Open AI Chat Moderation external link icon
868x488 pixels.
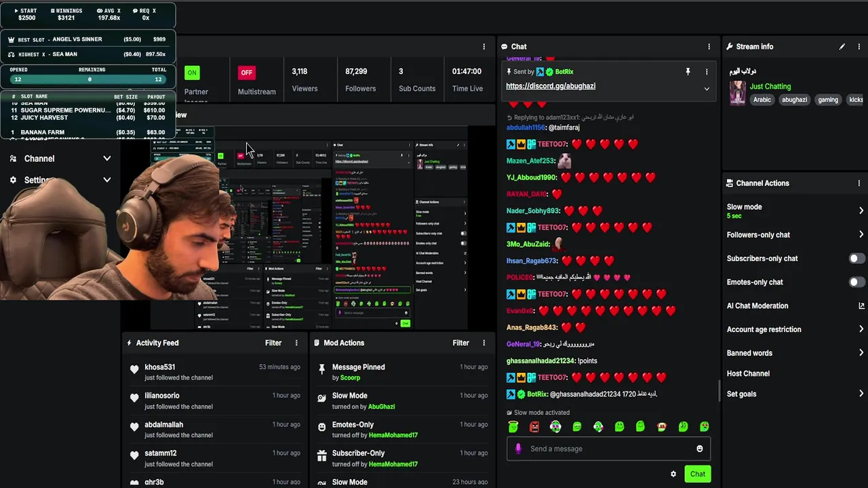[861, 306]
